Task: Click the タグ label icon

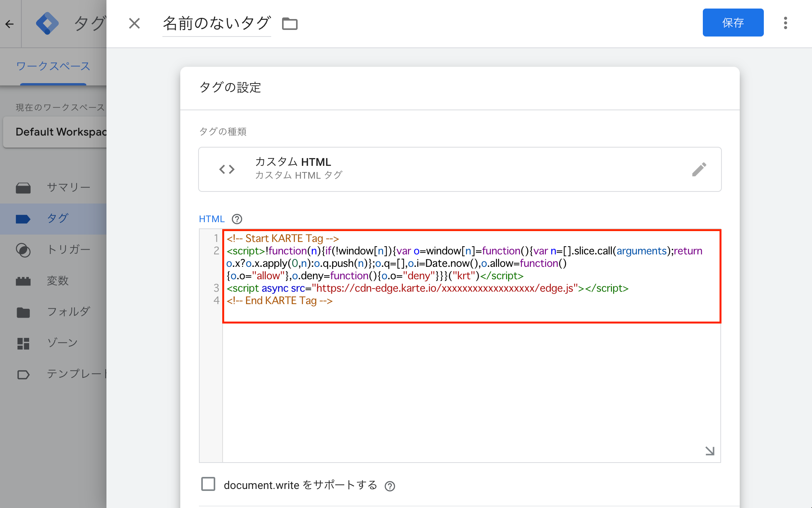Action: point(23,219)
